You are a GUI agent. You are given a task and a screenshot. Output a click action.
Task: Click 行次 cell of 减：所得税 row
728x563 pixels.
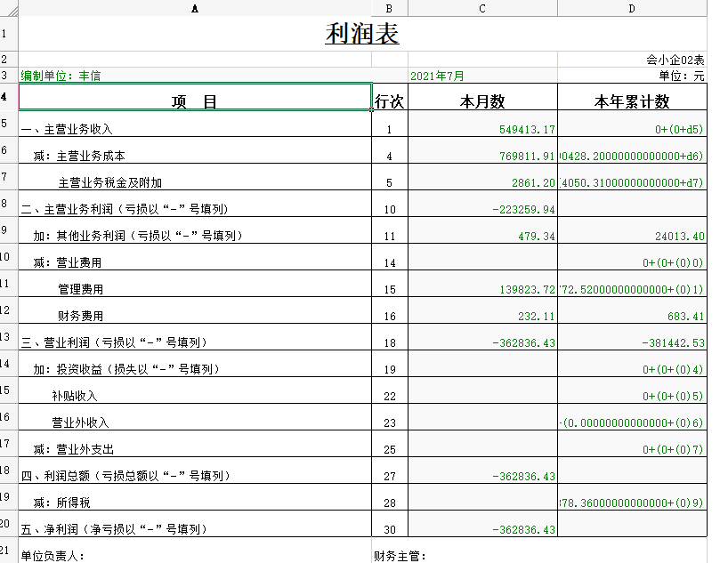coord(390,497)
